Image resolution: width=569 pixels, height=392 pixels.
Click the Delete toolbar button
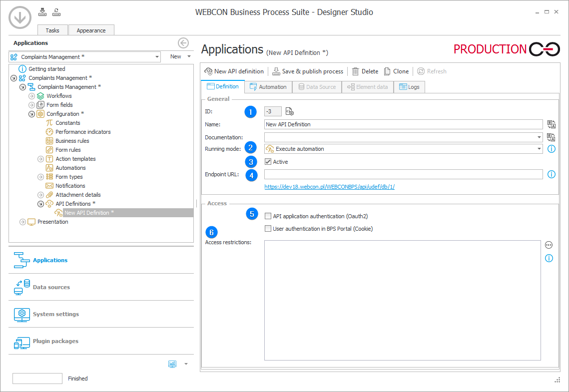click(365, 71)
